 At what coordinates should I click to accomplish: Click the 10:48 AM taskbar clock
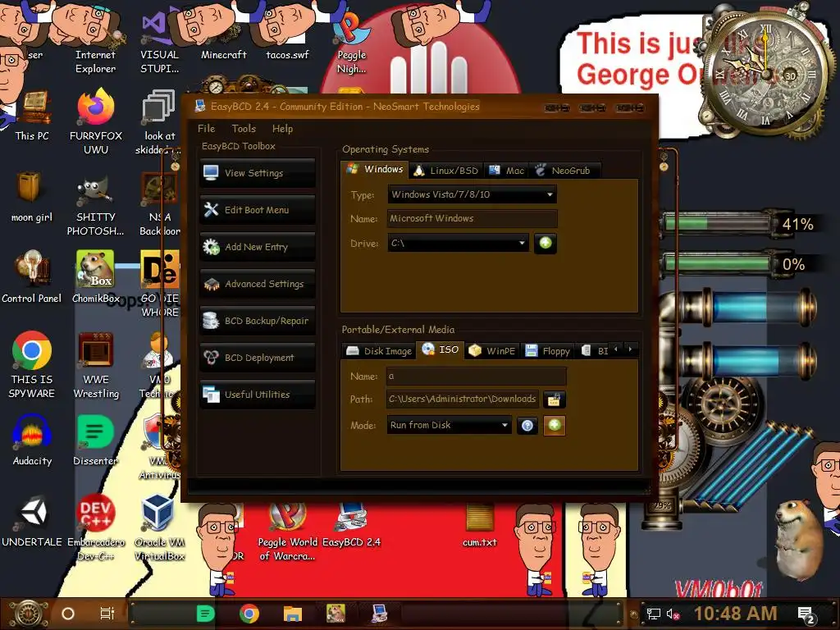735,614
